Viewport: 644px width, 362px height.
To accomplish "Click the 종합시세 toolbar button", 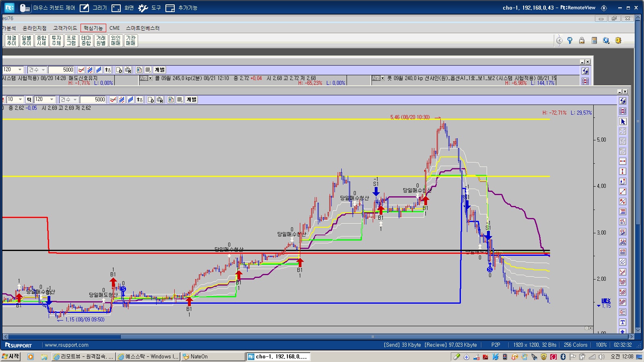I will pos(41,41).
